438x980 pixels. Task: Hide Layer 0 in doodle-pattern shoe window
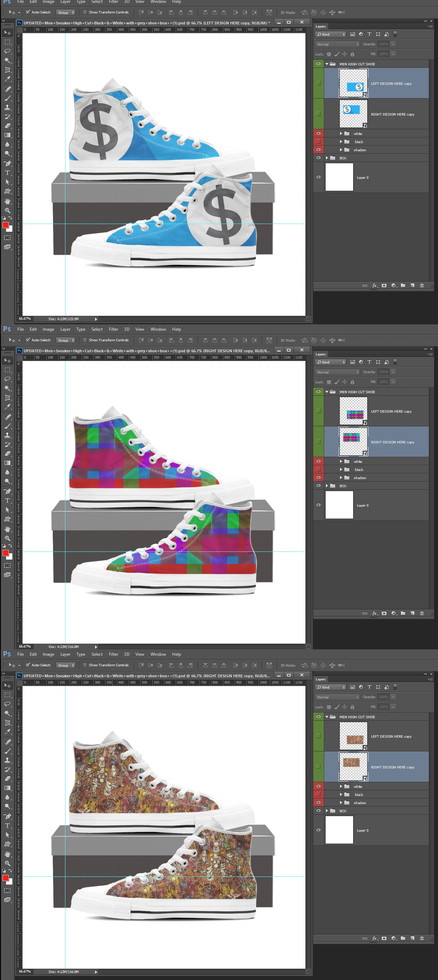(319, 830)
